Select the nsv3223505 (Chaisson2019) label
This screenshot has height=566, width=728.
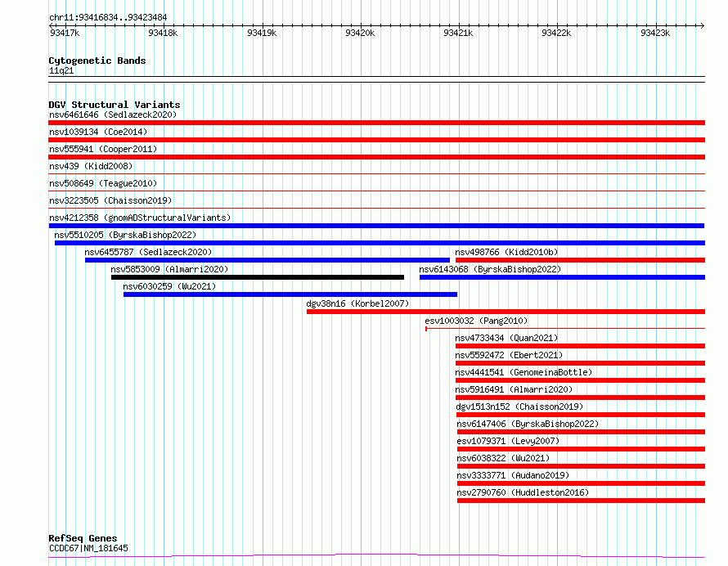(x=110, y=200)
